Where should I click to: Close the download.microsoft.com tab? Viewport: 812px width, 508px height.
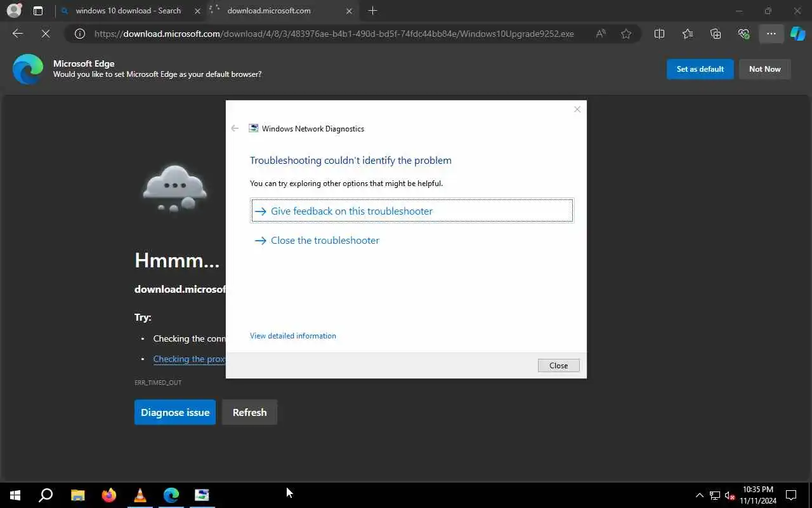coord(350,11)
